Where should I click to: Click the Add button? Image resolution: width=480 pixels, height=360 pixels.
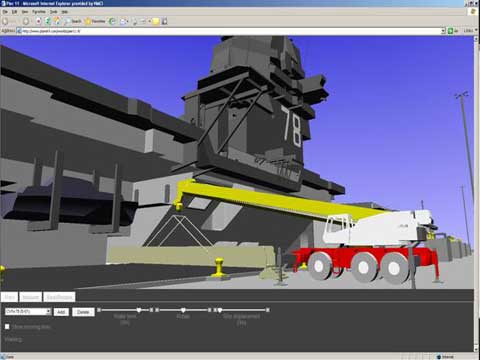(61, 312)
